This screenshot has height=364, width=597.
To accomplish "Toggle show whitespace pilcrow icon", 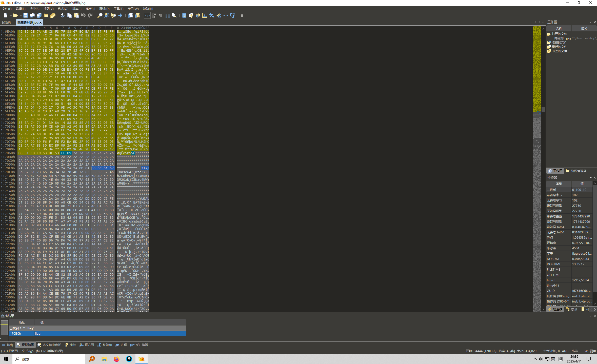I will [161, 15].
